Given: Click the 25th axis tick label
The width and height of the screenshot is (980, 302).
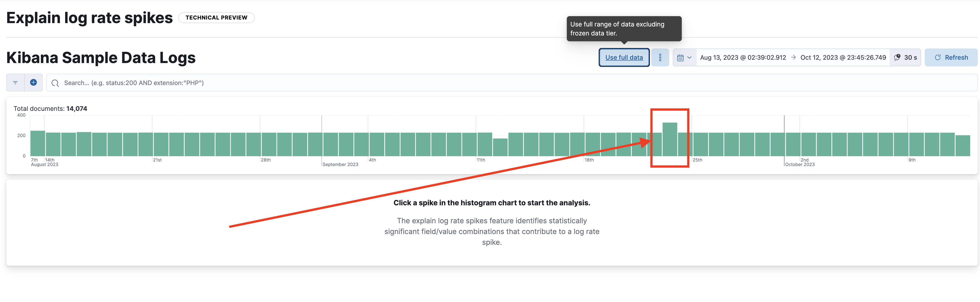Looking at the screenshot, I should (x=697, y=160).
